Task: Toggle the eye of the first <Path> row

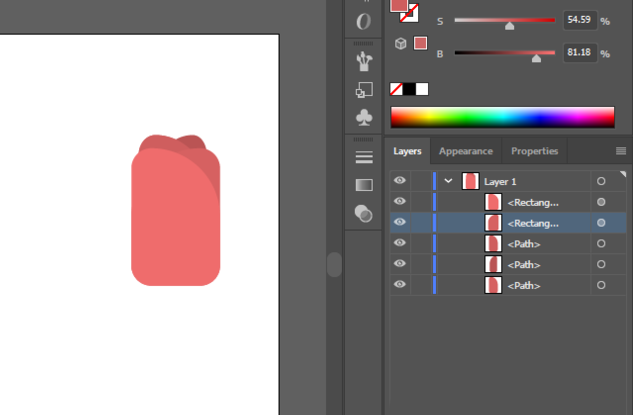Action: [400, 243]
